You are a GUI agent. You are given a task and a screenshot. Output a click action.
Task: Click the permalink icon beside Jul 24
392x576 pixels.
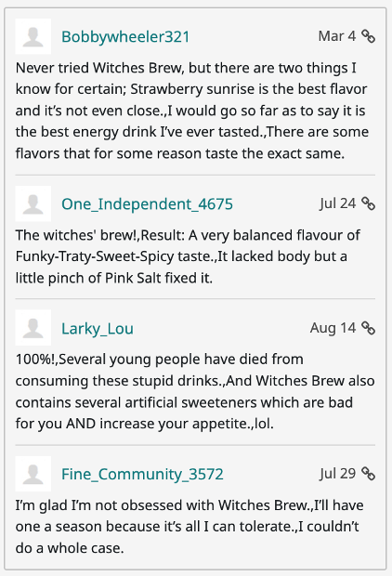[368, 203]
